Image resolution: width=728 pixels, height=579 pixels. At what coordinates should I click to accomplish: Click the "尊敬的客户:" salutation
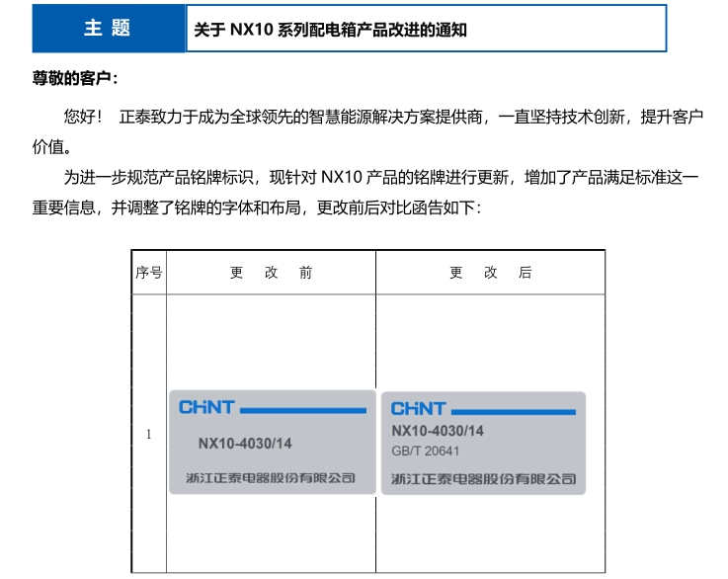tap(76, 79)
